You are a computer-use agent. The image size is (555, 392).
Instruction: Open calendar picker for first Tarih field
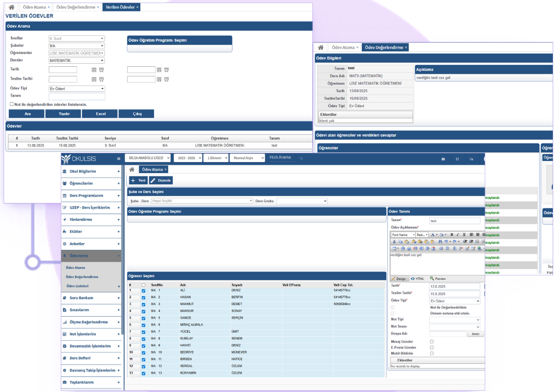pyautogui.click(x=94, y=70)
